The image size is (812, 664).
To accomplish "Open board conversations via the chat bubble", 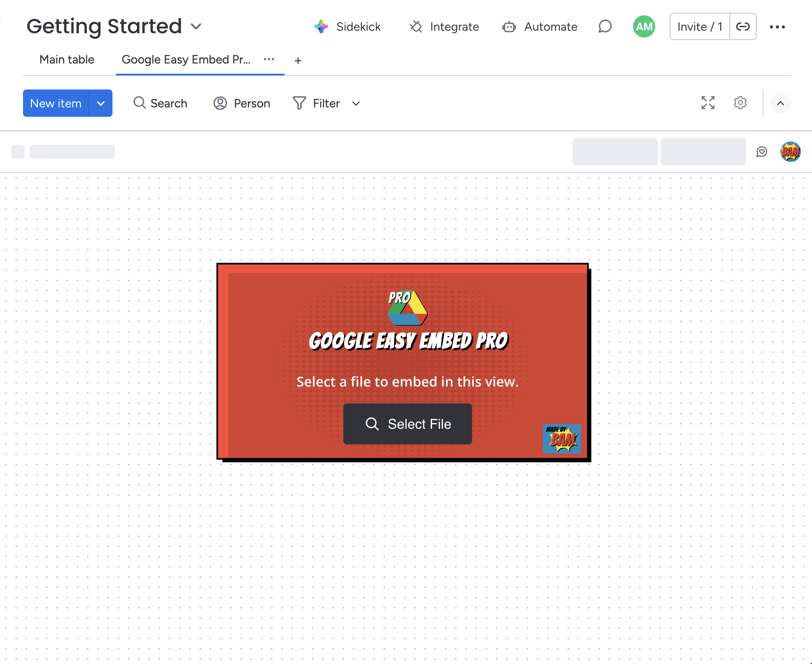I will click(605, 26).
